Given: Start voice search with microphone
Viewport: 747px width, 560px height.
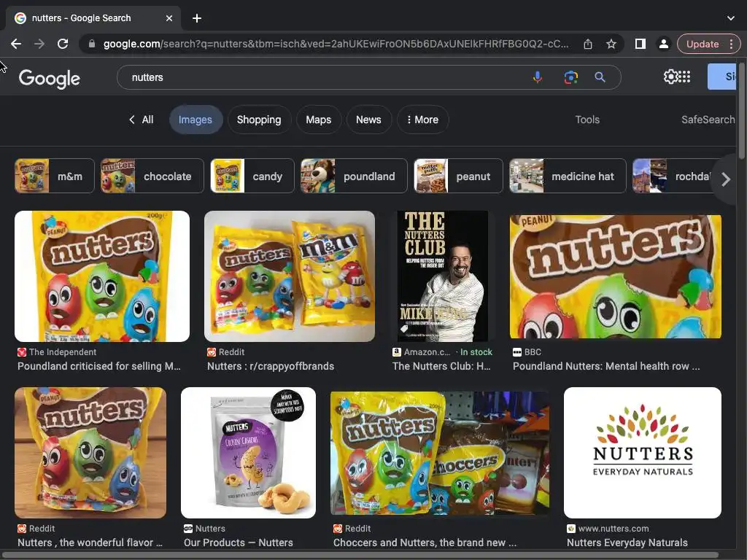Looking at the screenshot, I should [538, 77].
